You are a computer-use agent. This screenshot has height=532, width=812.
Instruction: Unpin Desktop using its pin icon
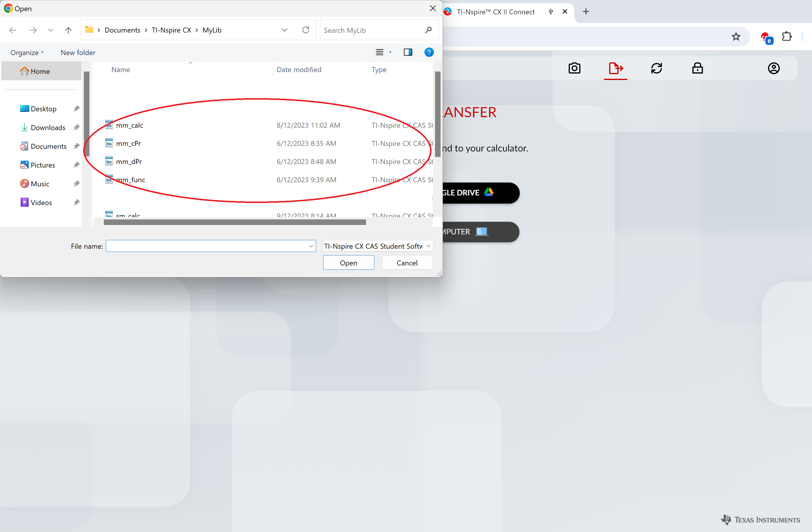77,109
